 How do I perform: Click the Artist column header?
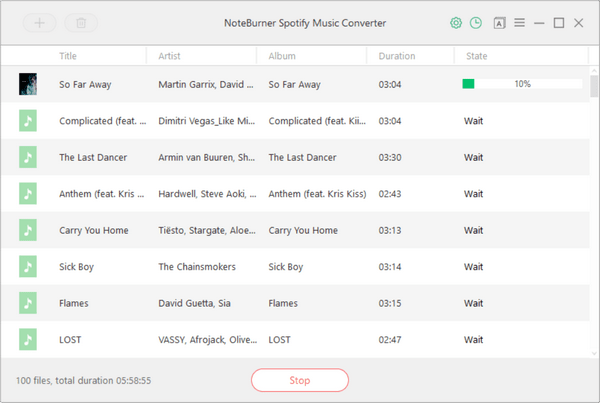[169, 56]
